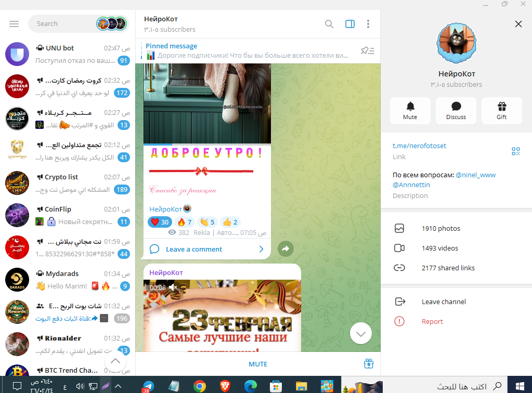Toggle the heart reaction with 30
The width and height of the screenshot is (532, 393).
click(160, 222)
